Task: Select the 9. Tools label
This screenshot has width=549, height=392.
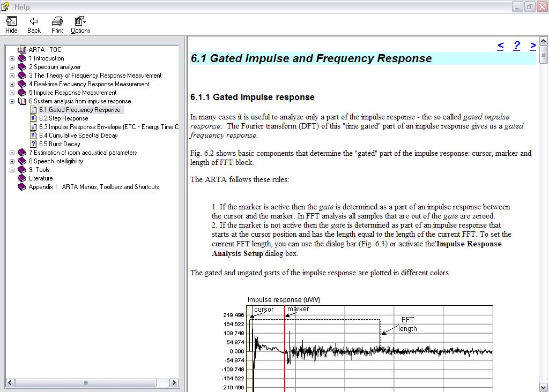Action: pos(39,170)
